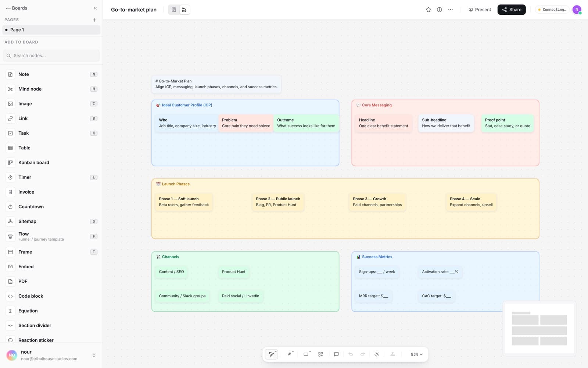Collapse the left sidebar
Image resolution: width=588 pixels, height=368 pixels.
[95, 8]
